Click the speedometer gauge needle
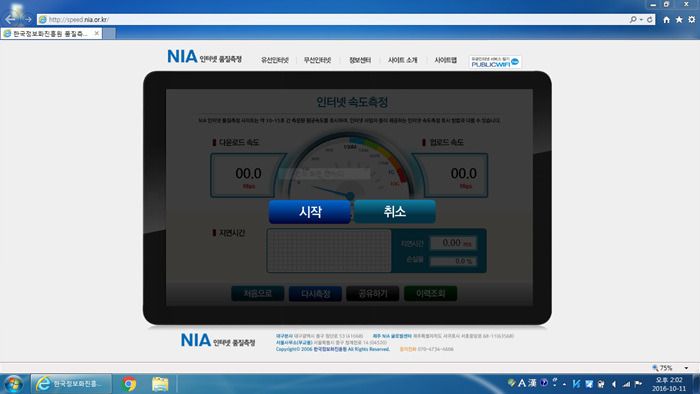This screenshot has width=700, height=394. point(333,191)
